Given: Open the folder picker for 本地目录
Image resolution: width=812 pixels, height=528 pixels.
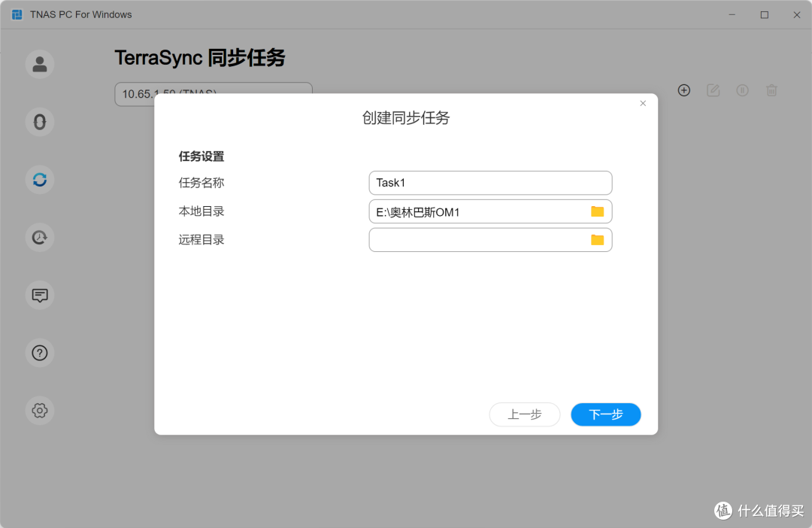Looking at the screenshot, I should (597, 211).
